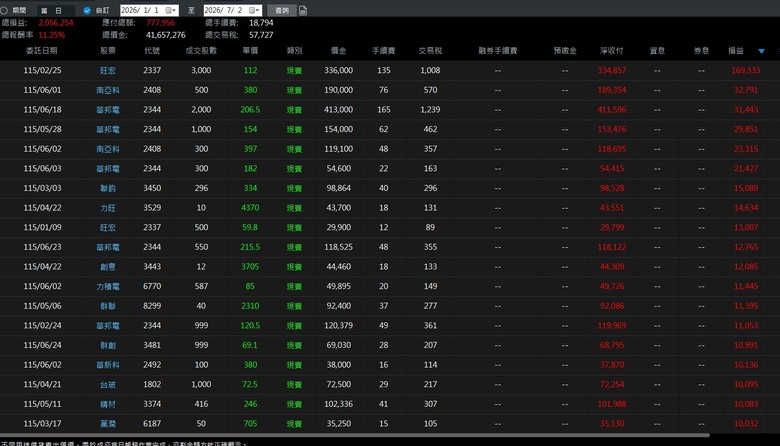This screenshot has width=780, height=446.
Task: Click date cell 115/03/17
Action: [x=42, y=424]
